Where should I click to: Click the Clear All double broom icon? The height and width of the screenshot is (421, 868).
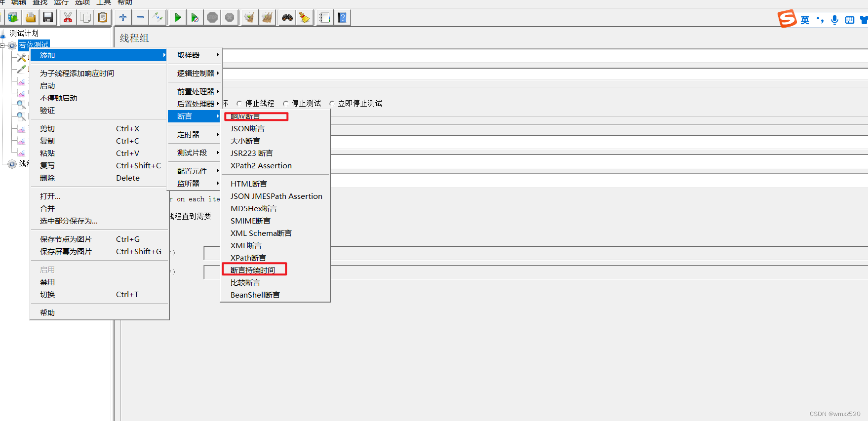point(267,18)
